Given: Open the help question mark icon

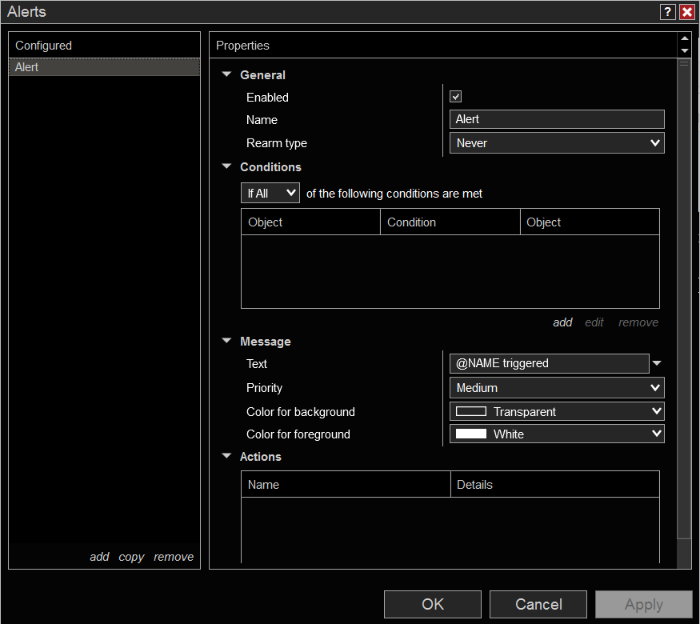Looking at the screenshot, I should pyautogui.click(x=667, y=12).
